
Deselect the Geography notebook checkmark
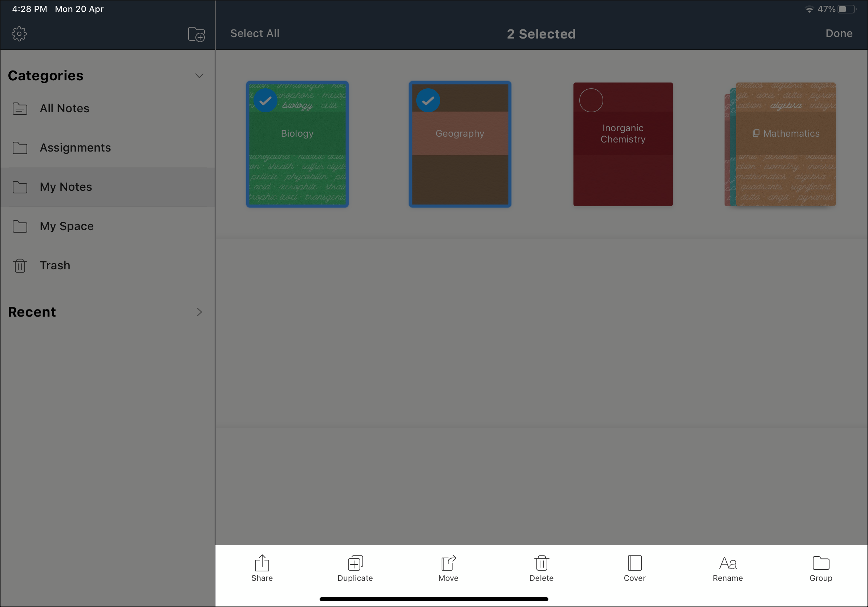click(x=428, y=100)
